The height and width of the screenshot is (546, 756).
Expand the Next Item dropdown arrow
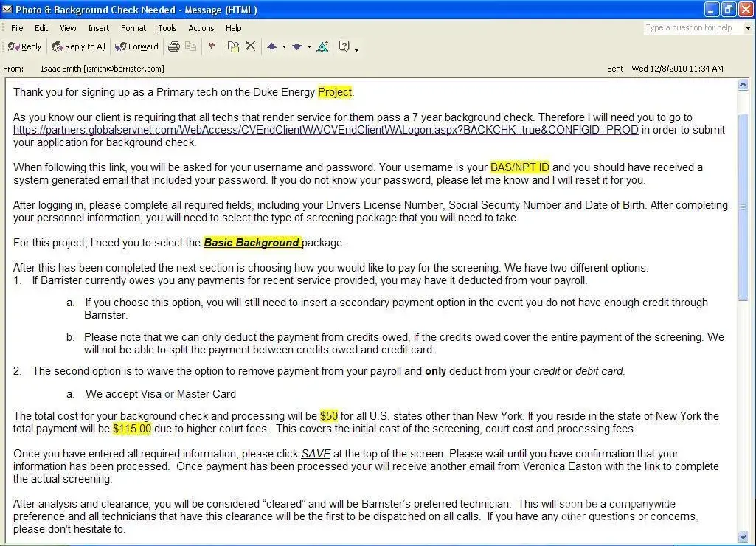[309, 47]
